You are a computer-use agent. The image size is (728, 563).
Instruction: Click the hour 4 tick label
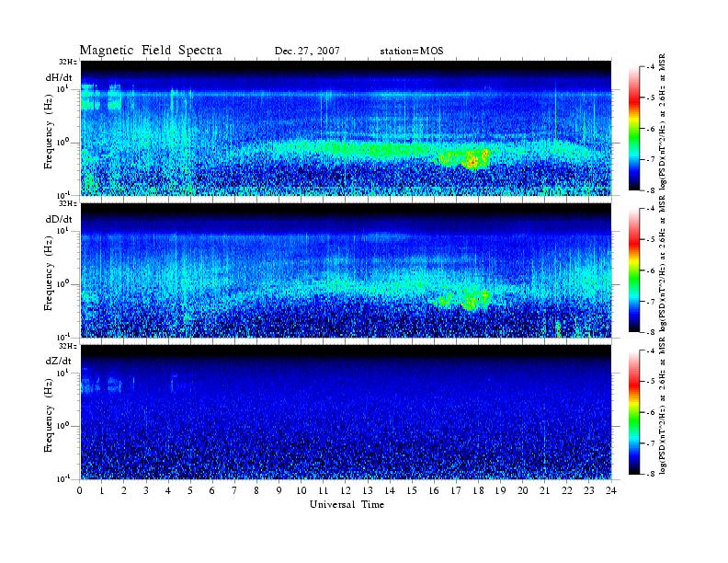click(168, 490)
